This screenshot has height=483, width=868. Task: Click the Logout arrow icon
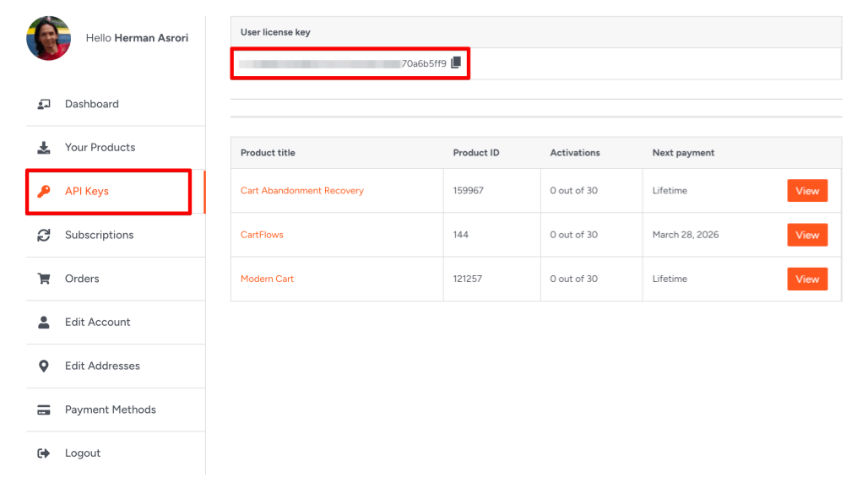(x=44, y=453)
